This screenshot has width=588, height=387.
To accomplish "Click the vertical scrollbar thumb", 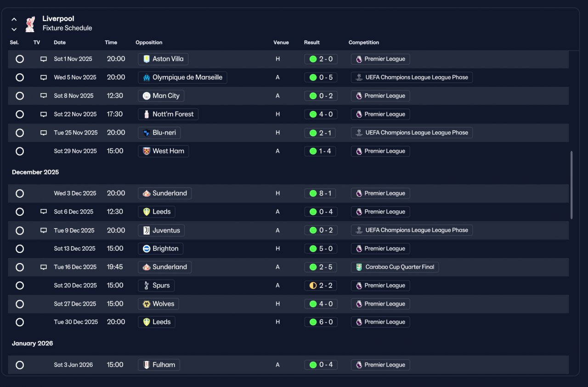I will point(571,185).
